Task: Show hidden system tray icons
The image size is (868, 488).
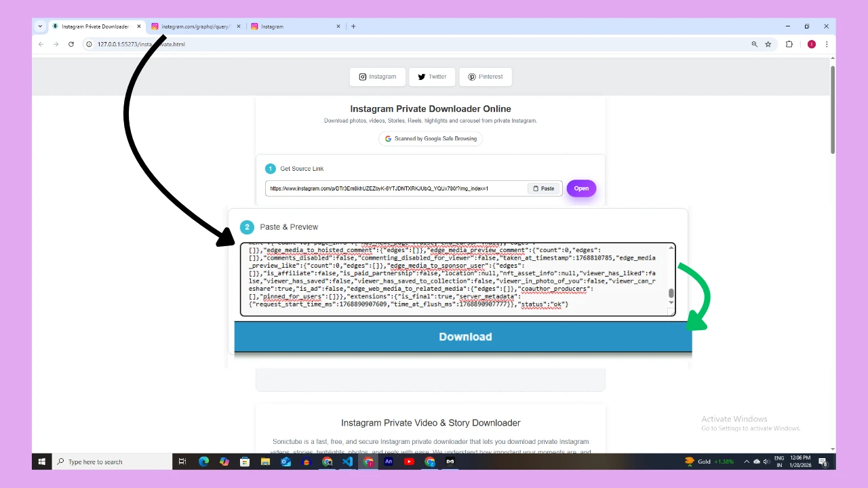Action: point(747,462)
